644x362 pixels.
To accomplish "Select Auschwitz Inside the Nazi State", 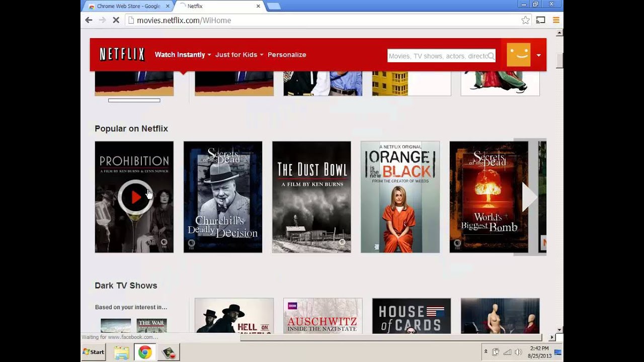I will pos(323,316).
